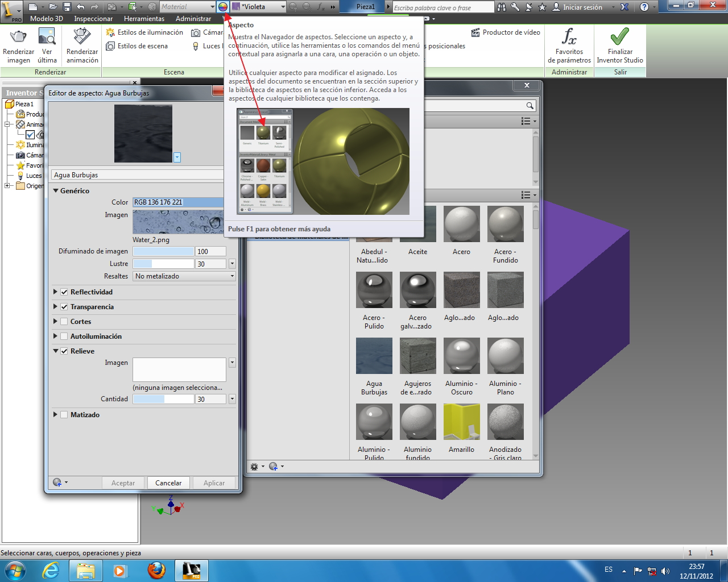
Task: Open Firefox from taskbar
Action: pyautogui.click(x=156, y=570)
